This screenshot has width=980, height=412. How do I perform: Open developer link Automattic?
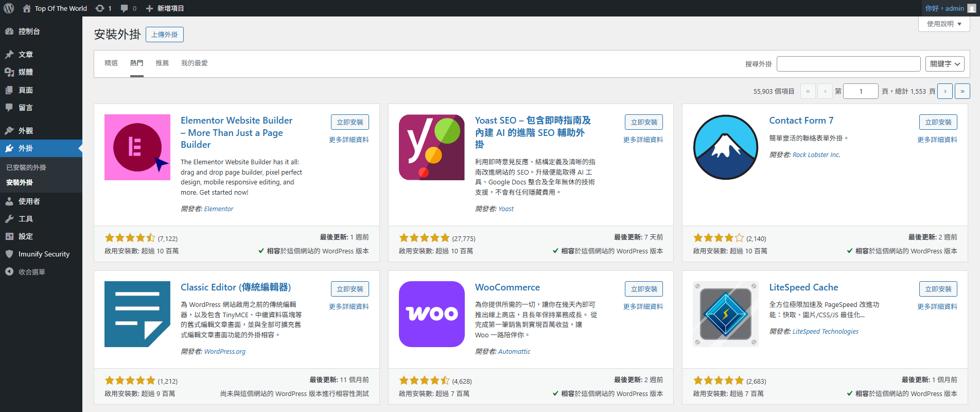514,351
